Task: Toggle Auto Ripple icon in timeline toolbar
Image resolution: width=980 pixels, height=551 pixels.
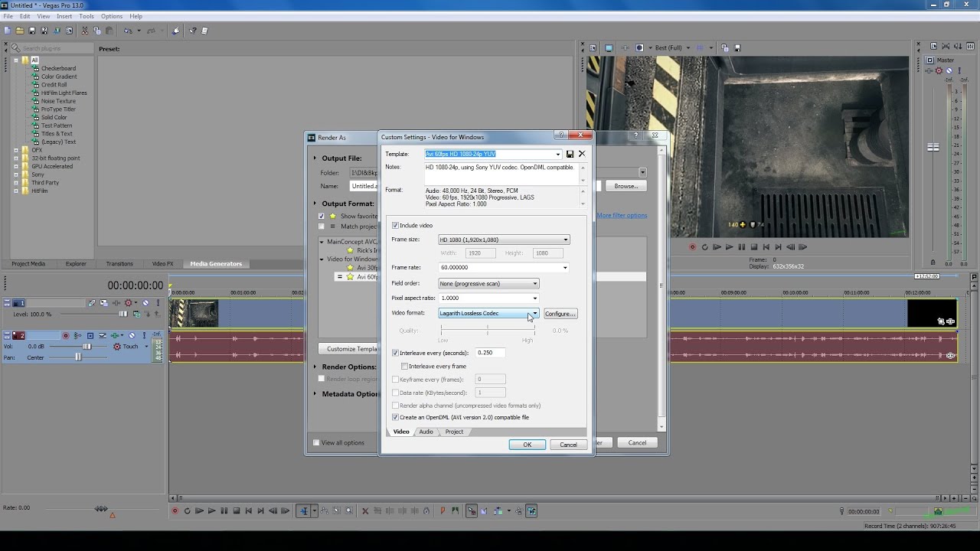Action: pos(499,511)
